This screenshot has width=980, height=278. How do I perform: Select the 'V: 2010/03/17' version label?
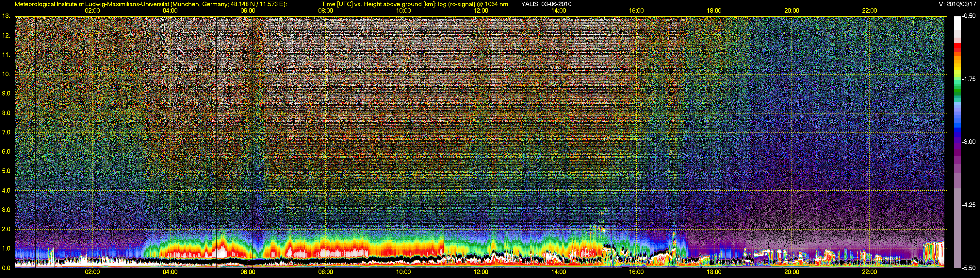click(x=957, y=4)
